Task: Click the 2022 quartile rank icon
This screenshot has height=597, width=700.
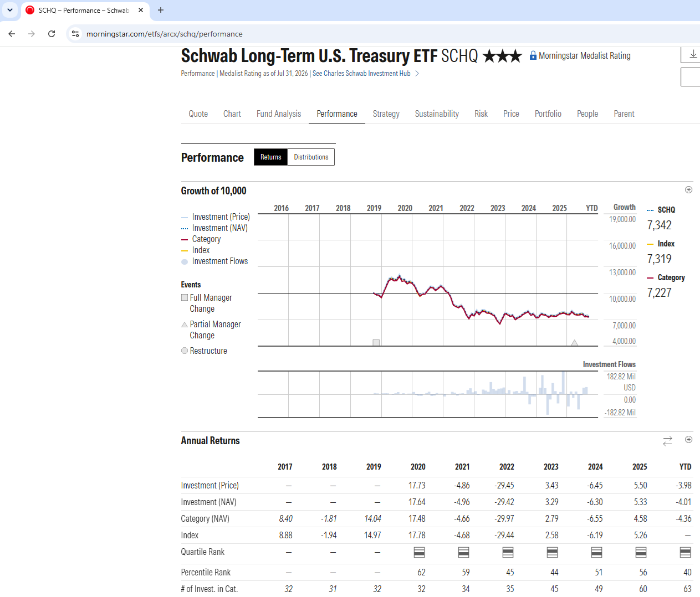Action: 508,552
